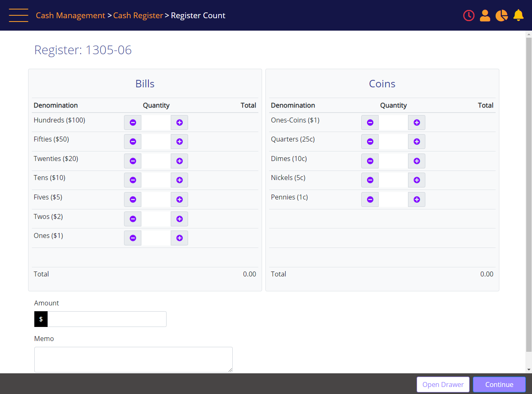The image size is (532, 394).
Task: Focus the Hundreds quantity input box
Action: [156, 123]
